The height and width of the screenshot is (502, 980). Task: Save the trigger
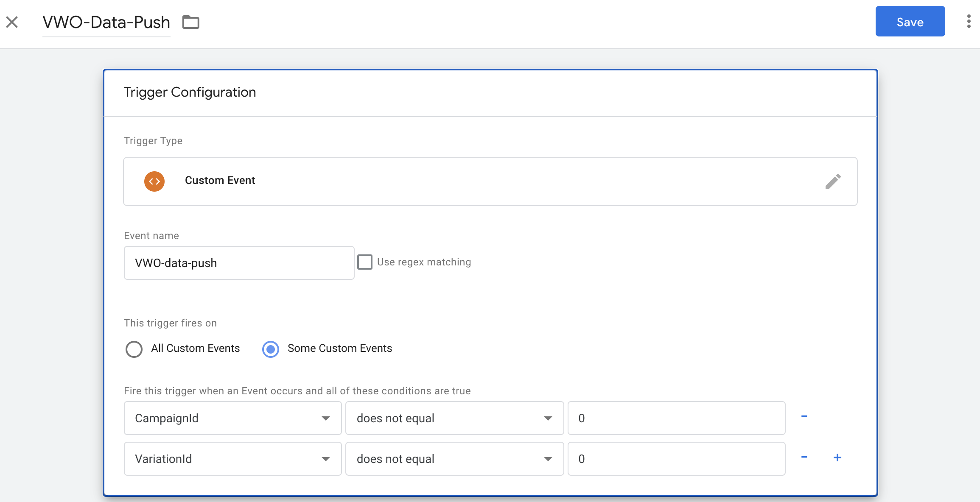click(910, 22)
